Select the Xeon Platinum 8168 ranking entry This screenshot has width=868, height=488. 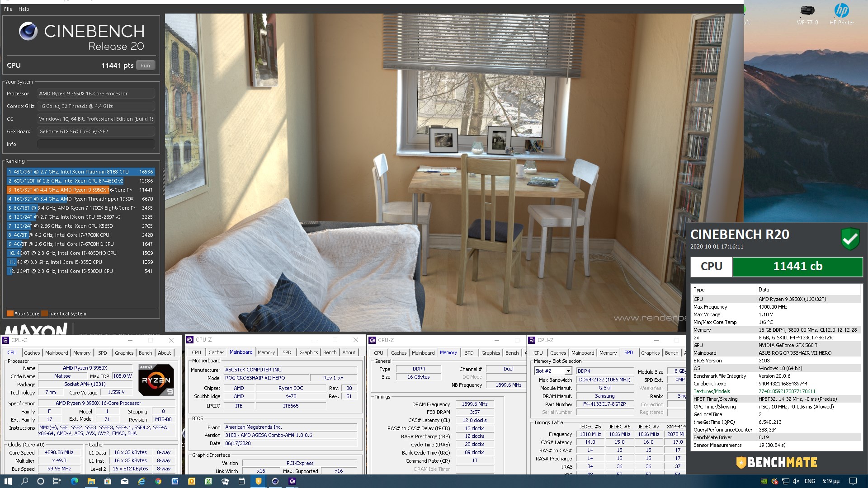point(80,172)
